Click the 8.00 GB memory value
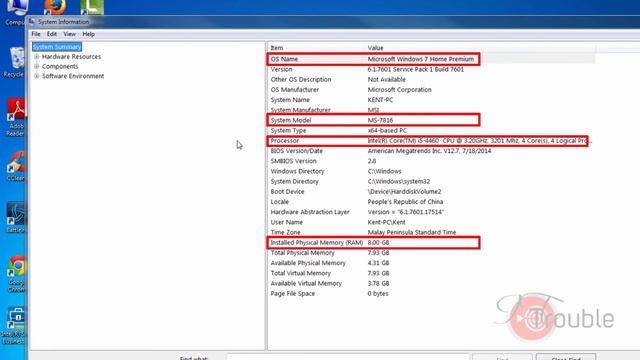This screenshot has width=640, height=360. click(x=378, y=243)
